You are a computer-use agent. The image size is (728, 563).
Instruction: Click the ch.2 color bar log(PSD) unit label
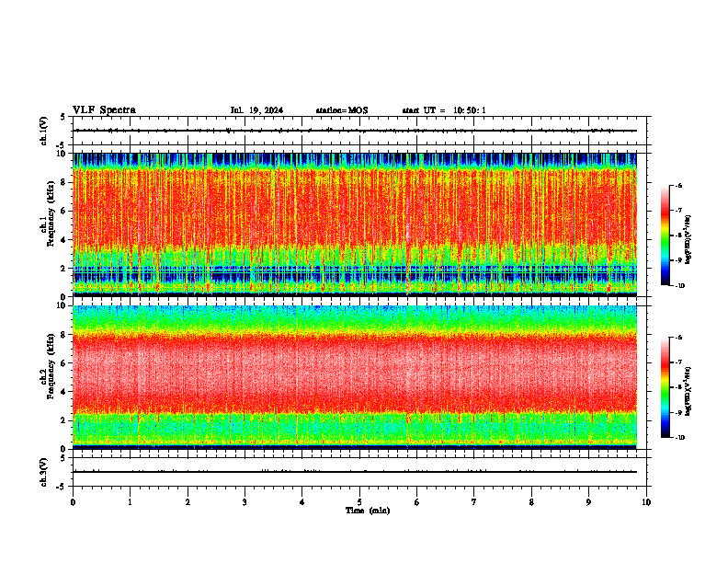click(x=688, y=391)
